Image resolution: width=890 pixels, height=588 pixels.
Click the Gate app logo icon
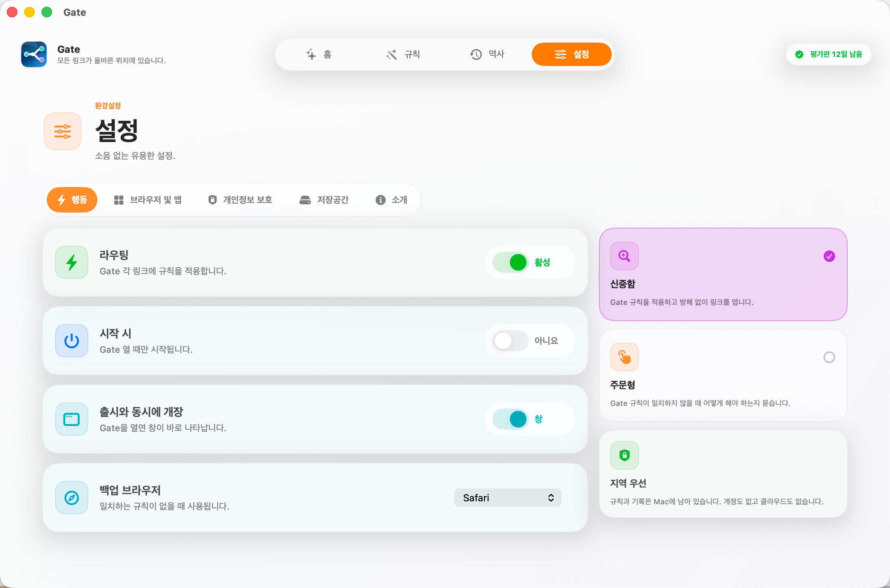(x=34, y=54)
